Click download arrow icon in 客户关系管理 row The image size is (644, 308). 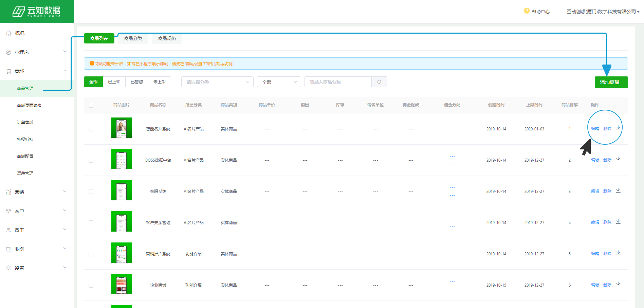click(618, 221)
